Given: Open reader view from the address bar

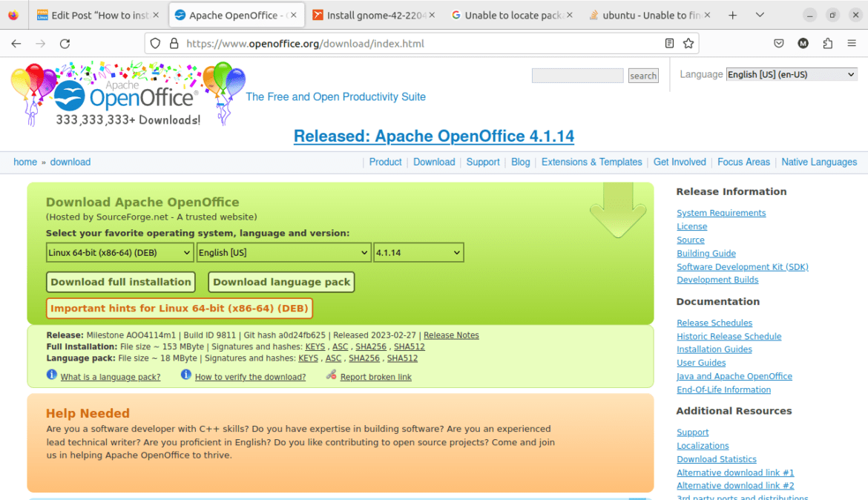Looking at the screenshot, I should pos(668,43).
